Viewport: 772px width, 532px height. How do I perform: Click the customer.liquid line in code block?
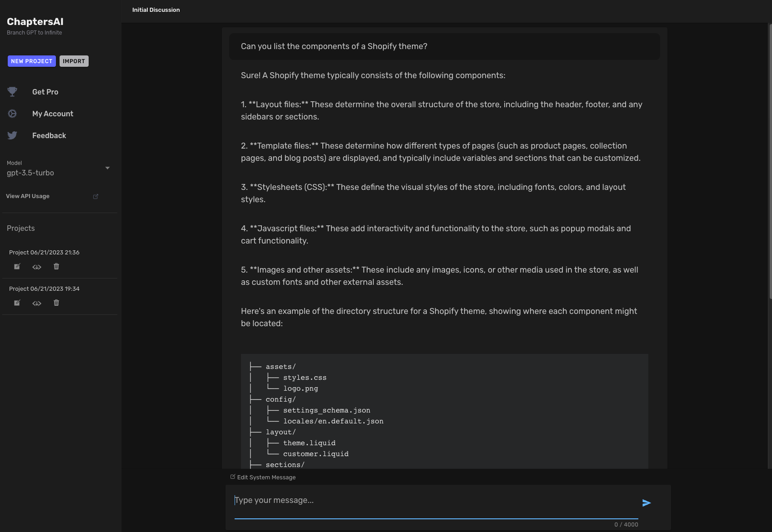316,454
